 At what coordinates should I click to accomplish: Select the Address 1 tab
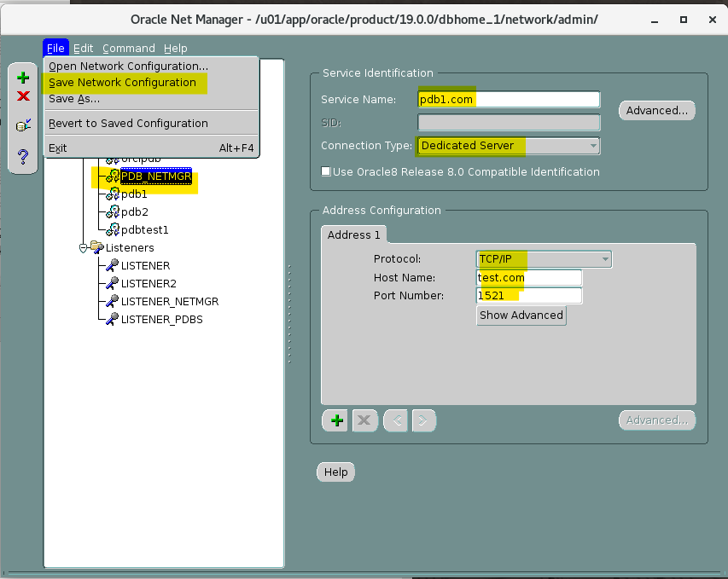pos(353,234)
